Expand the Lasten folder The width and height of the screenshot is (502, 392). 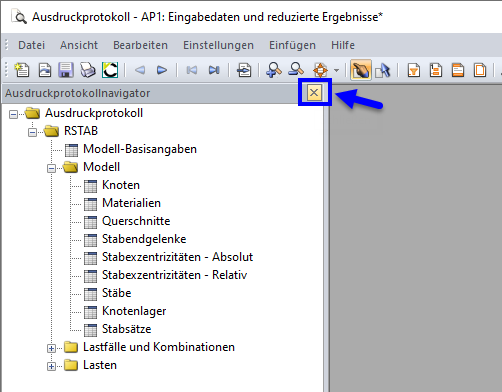point(51,366)
